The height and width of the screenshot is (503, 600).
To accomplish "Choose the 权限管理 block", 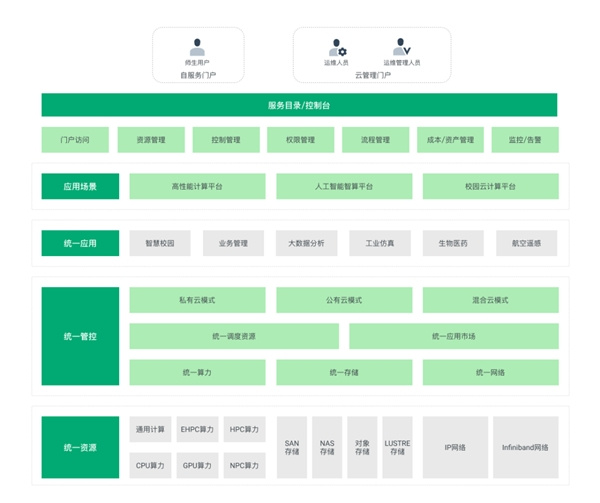I will (301, 140).
